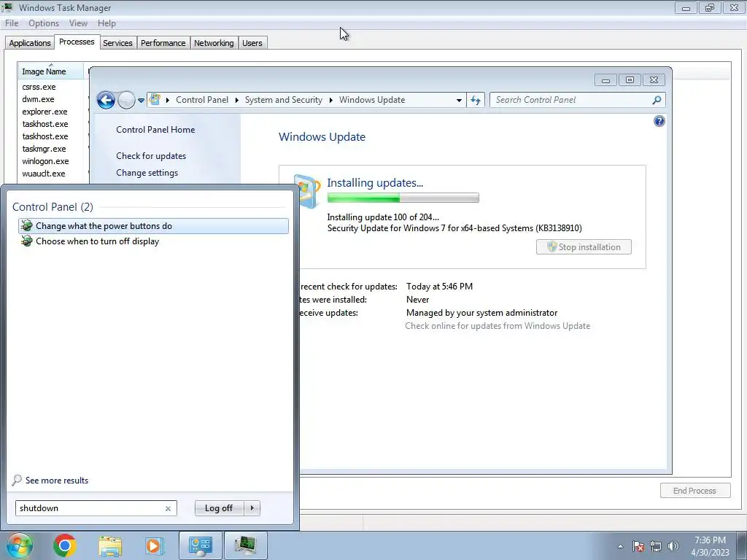The height and width of the screenshot is (560, 747).
Task: Click Check online for updates from Windows Update
Action: click(498, 326)
